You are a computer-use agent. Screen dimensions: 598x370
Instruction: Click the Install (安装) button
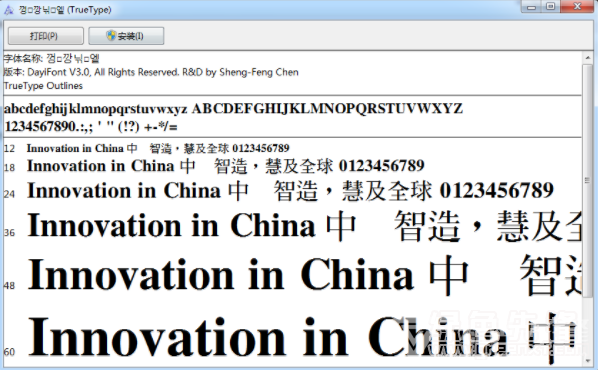coord(126,36)
